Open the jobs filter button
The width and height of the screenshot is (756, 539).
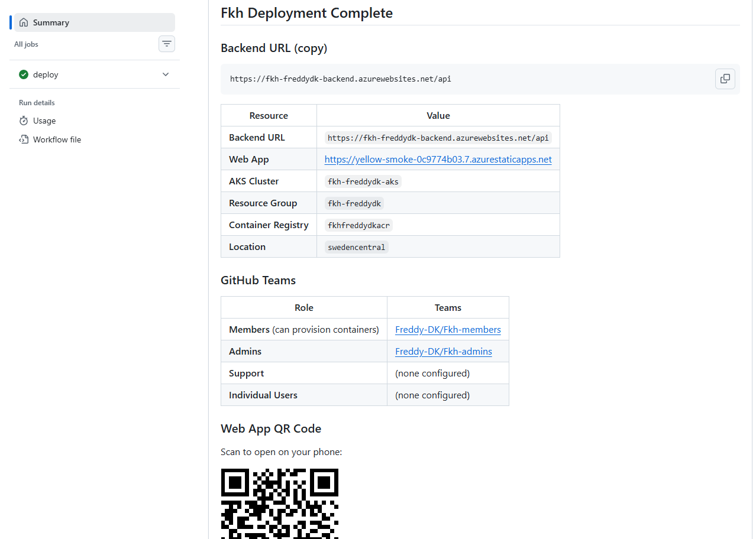click(167, 44)
